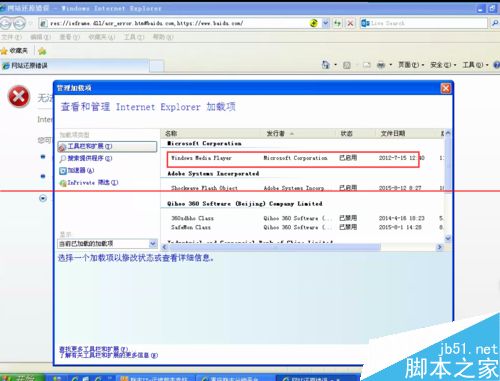This screenshot has height=381, width=500.
Task: Open the 帮助(H) menu
Action: 163,37
